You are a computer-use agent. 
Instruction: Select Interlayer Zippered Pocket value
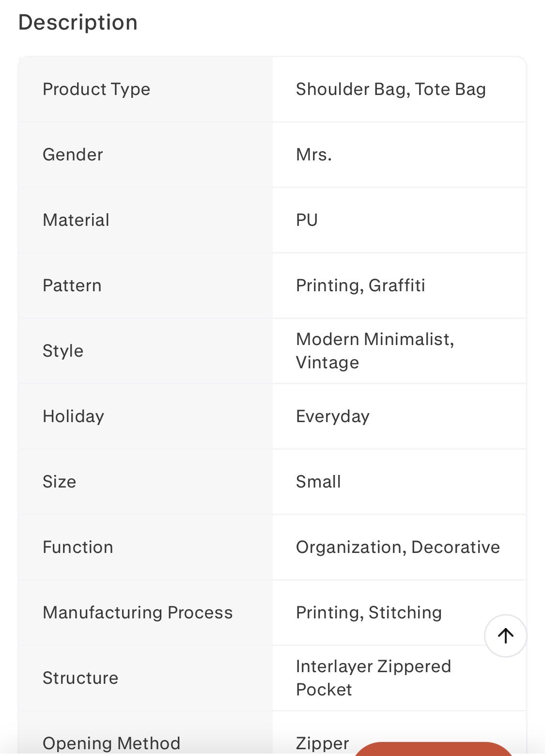(x=374, y=678)
